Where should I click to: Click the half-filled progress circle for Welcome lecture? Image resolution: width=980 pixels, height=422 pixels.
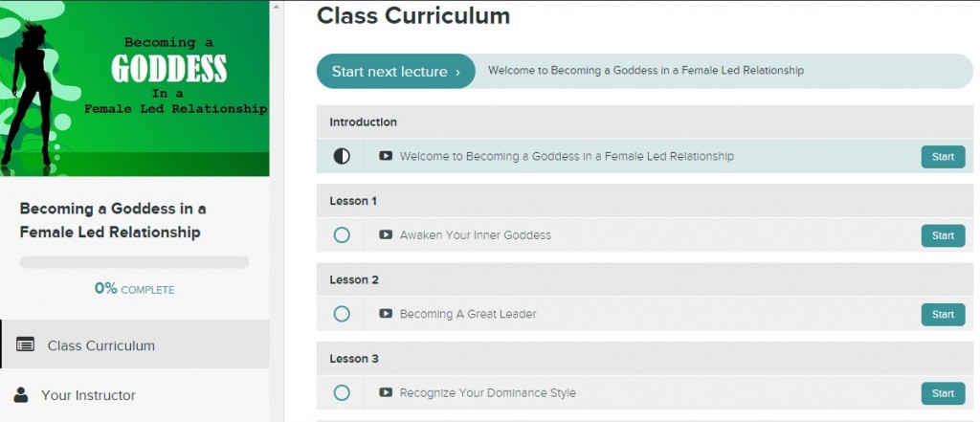tap(342, 156)
